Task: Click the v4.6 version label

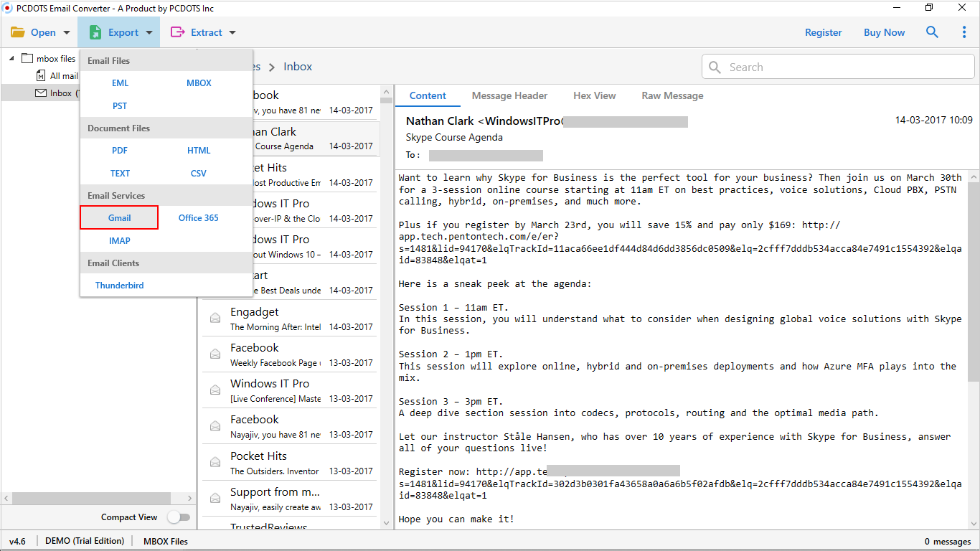Action: [17, 541]
